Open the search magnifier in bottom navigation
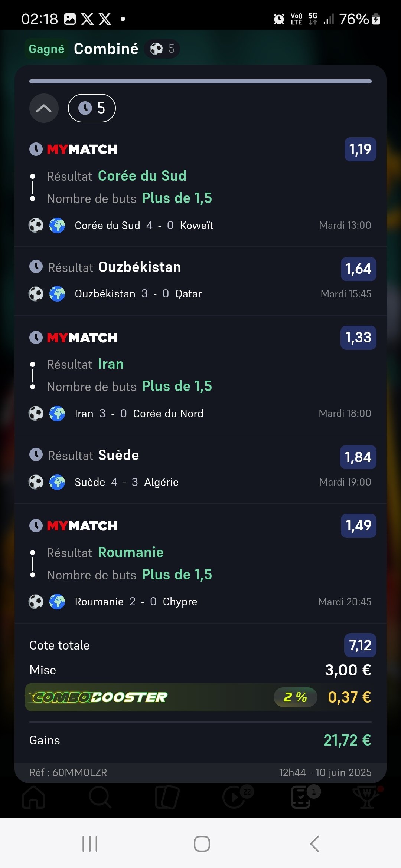This screenshot has height=868, width=401. [100, 797]
